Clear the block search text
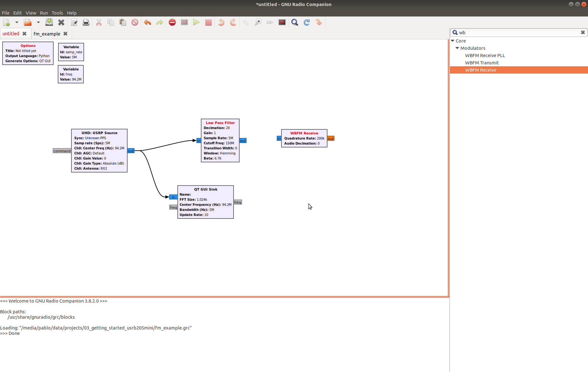Image resolution: width=588 pixels, height=372 pixels. (x=583, y=32)
